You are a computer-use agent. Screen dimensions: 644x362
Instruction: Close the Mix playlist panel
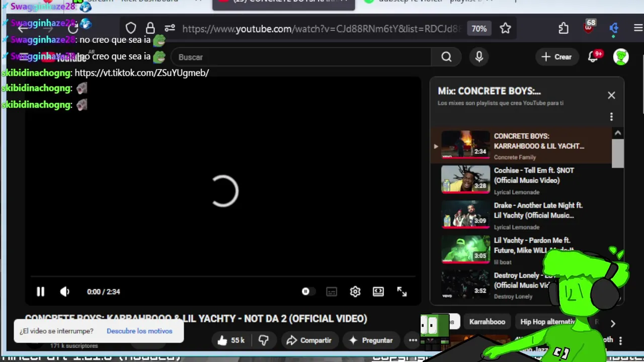(611, 95)
